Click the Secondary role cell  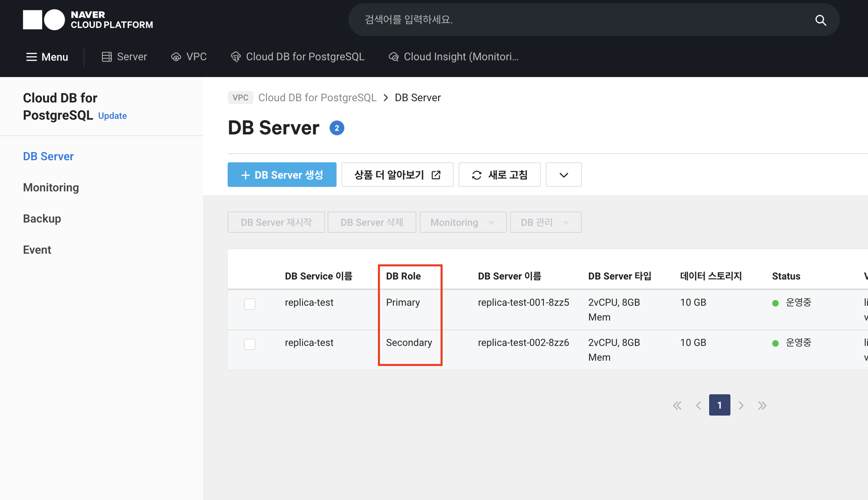coord(409,343)
